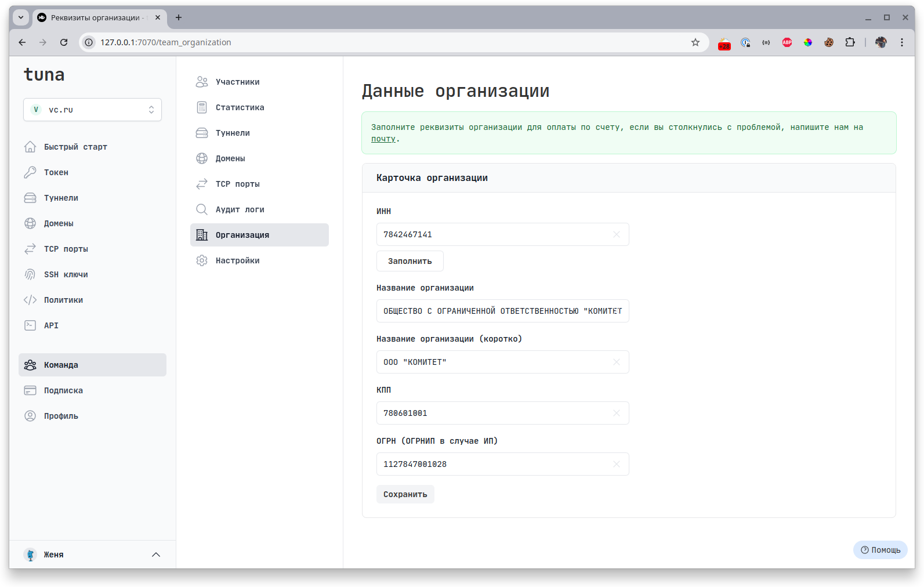The height and width of the screenshot is (587, 924).
Task: Click the magnifier icon for Аудит логи
Action: [202, 209]
